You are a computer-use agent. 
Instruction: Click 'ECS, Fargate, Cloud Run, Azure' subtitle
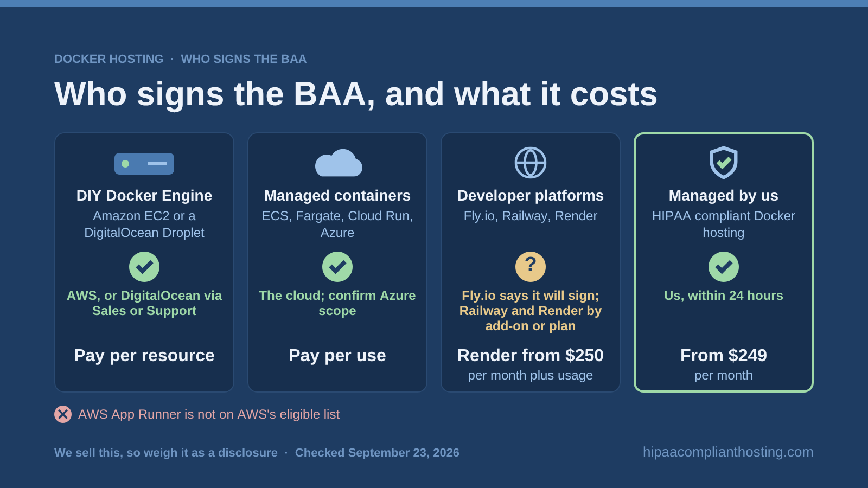pyautogui.click(x=337, y=224)
